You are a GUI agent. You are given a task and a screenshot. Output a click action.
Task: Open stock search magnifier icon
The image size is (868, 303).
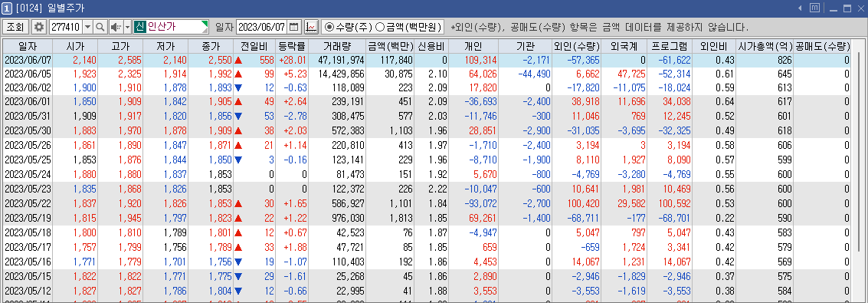100,27
